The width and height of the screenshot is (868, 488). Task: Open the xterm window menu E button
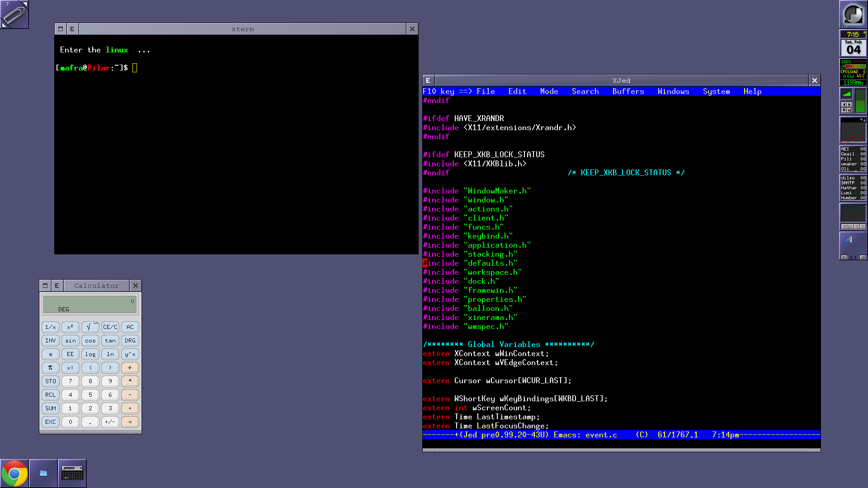point(72,29)
